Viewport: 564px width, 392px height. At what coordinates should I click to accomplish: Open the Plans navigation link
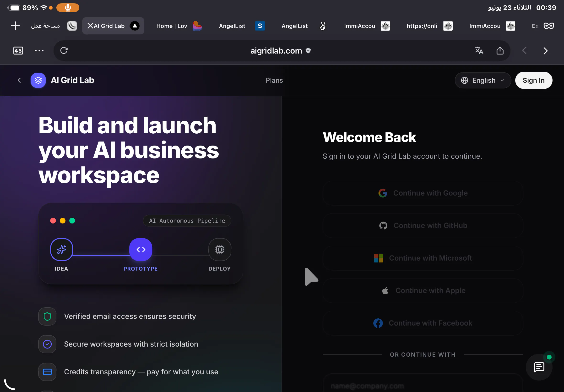click(x=274, y=80)
